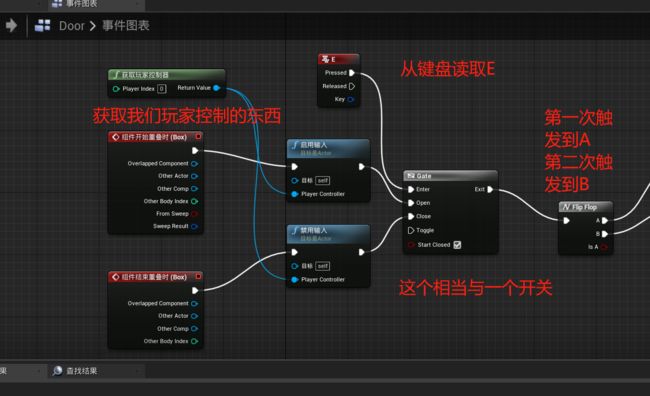650x396 pixels.
Task: Click the delegate pin on 组件开始重叠时 (Box) header
Action: (199, 136)
